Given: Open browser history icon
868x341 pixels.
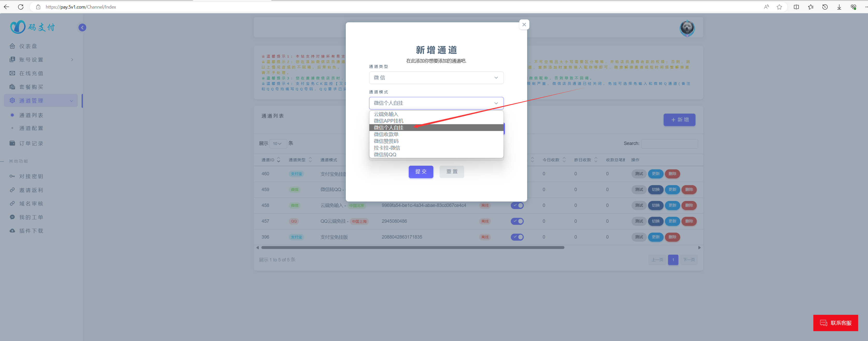Looking at the screenshot, I should [825, 7].
